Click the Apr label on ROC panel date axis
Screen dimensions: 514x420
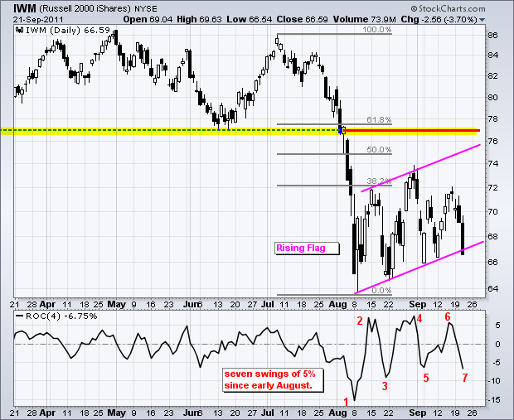tap(47, 413)
